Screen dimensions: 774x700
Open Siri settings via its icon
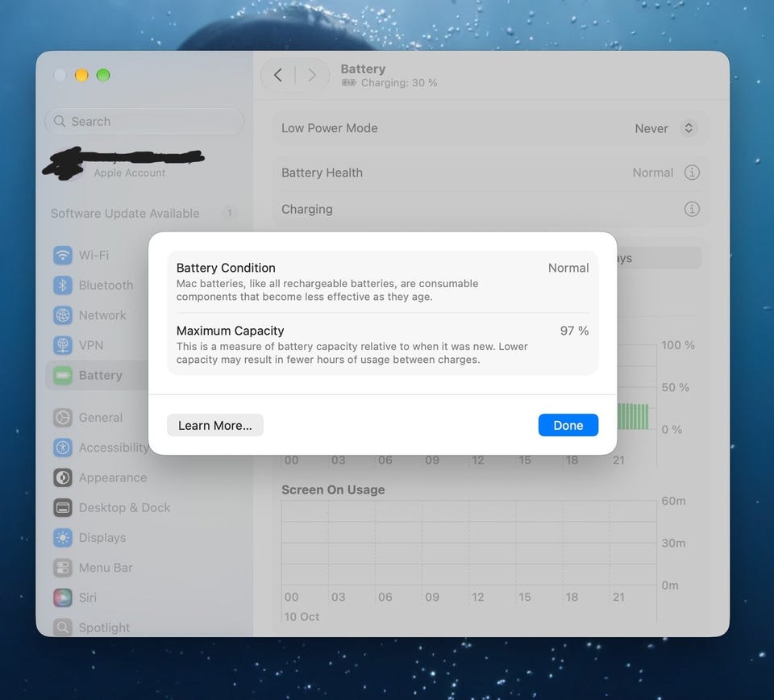[x=63, y=598]
